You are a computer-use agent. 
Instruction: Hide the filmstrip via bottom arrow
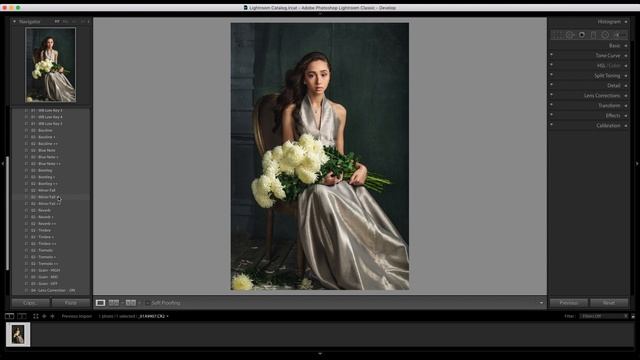click(x=320, y=353)
